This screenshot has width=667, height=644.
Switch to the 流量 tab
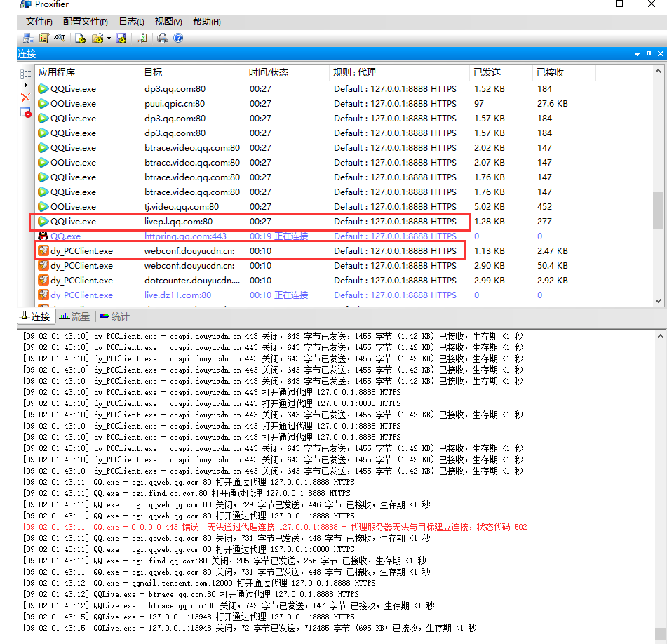tap(74, 316)
